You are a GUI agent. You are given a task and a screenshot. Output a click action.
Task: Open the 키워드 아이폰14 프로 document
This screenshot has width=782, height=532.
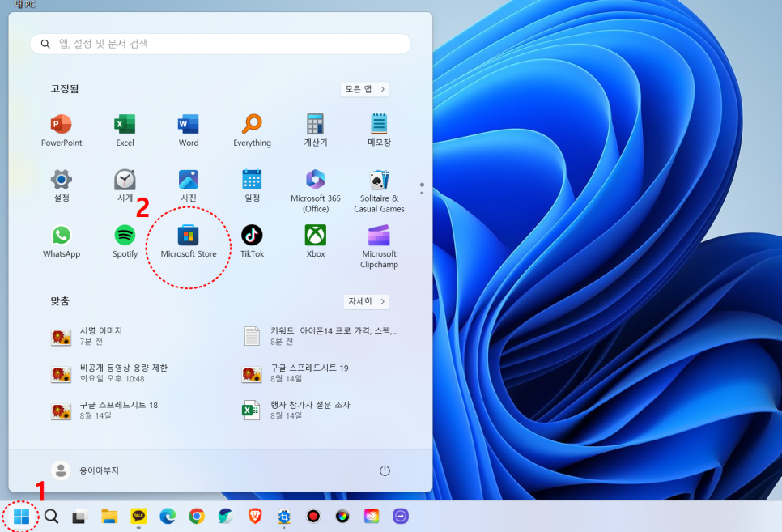tap(321, 336)
